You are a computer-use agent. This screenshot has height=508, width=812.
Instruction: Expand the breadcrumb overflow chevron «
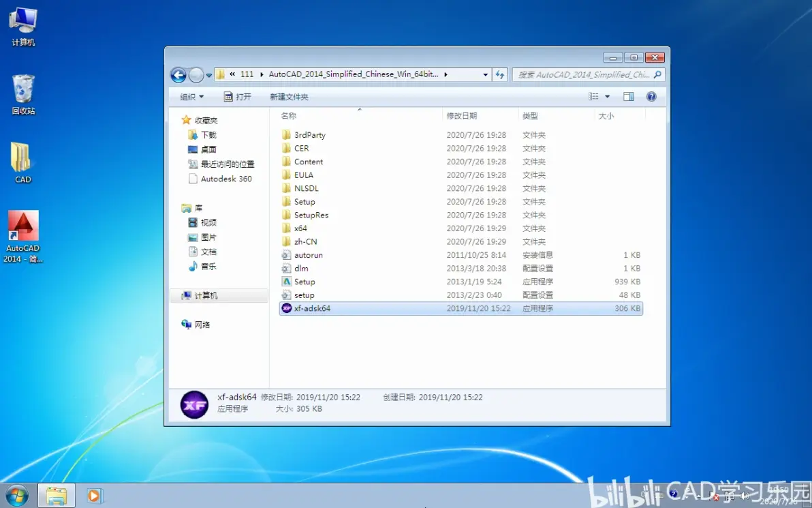pyautogui.click(x=232, y=74)
